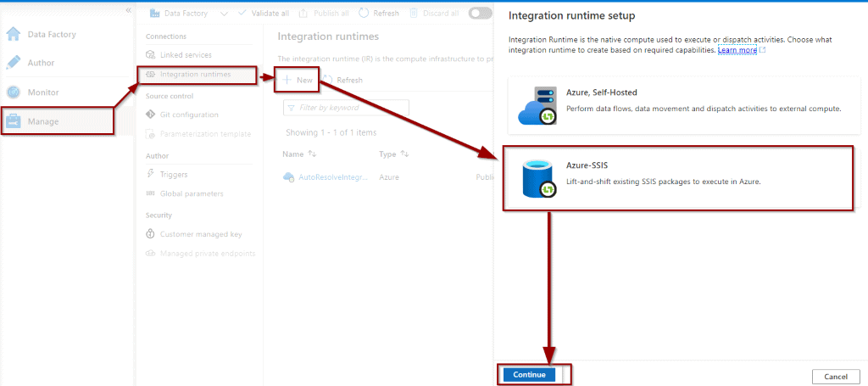868x386 pixels.
Task: Click the external link icon after Learn more
Action: [x=762, y=50]
